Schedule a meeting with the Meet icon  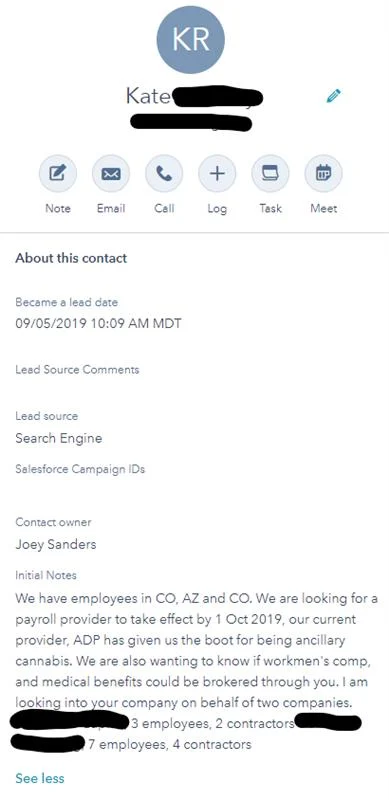pos(323,174)
